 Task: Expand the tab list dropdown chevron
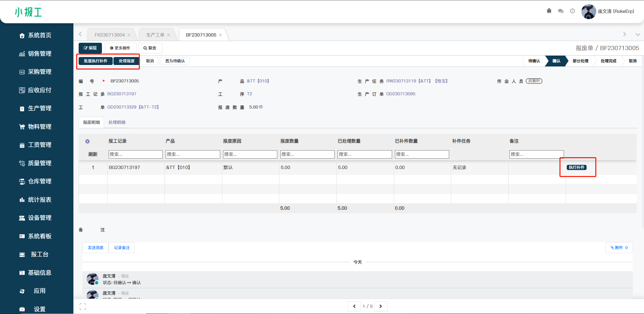(x=637, y=35)
